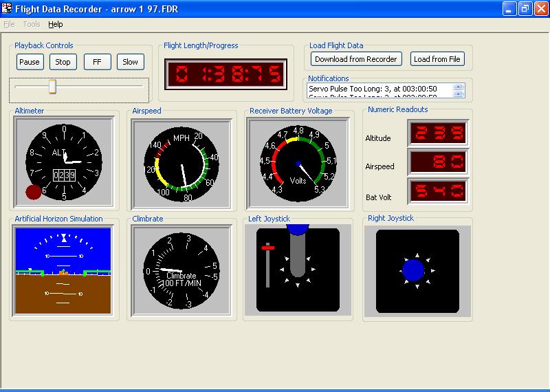The image size is (550, 392).
Task: Pause the flight playback
Action: pyautogui.click(x=30, y=62)
